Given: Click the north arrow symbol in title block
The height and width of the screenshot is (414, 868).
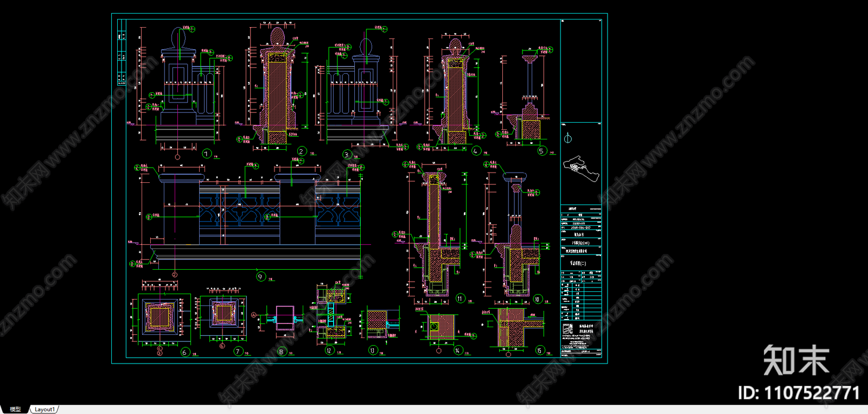Looking at the screenshot, I should [568, 138].
